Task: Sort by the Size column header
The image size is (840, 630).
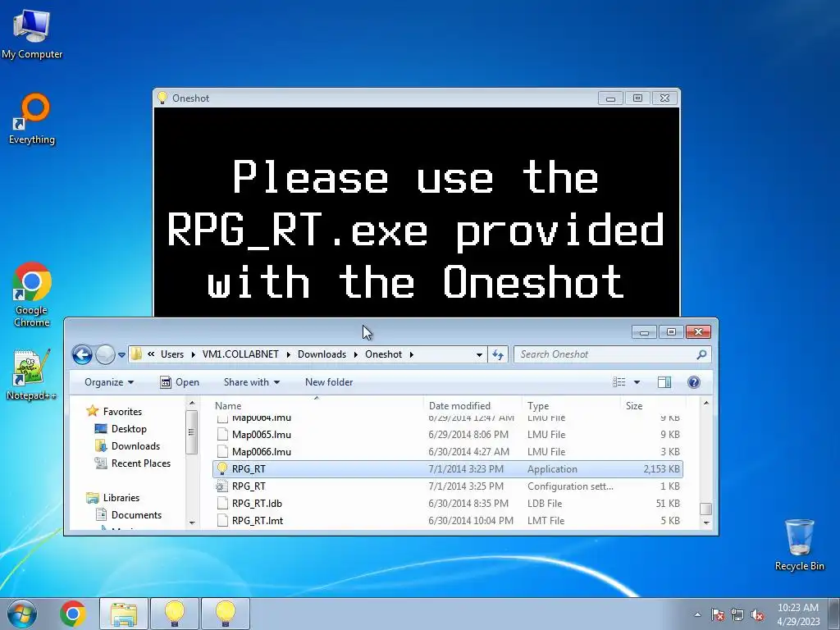Action: 652,405
